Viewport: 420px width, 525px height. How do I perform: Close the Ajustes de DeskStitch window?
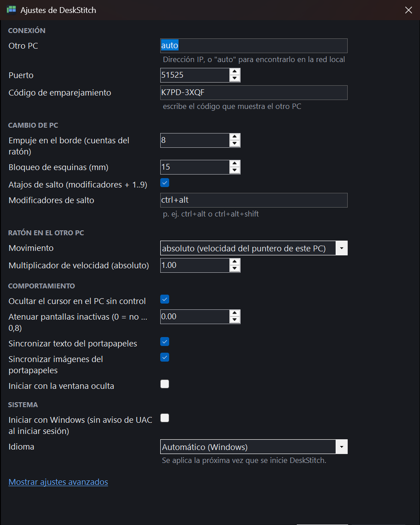tap(408, 10)
